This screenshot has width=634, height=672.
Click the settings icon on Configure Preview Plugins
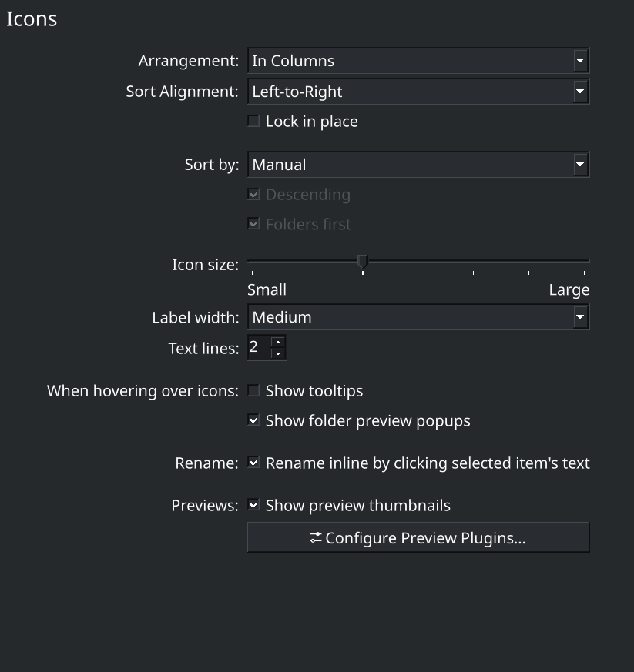(x=316, y=538)
